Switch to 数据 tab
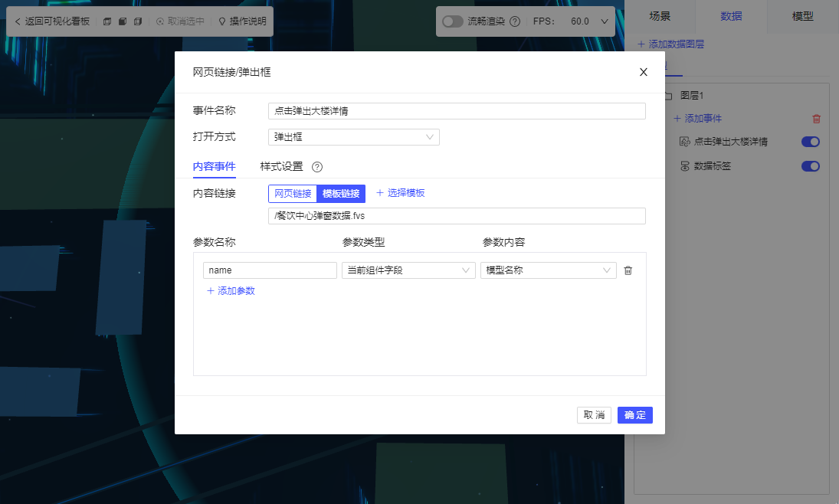Screen dimensions: 839x504 (x=731, y=17)
